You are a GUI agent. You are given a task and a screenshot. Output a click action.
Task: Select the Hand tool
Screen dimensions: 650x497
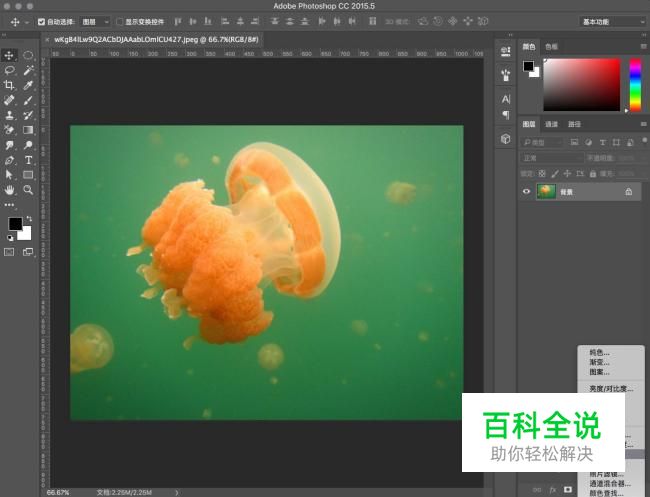point(10,189)
